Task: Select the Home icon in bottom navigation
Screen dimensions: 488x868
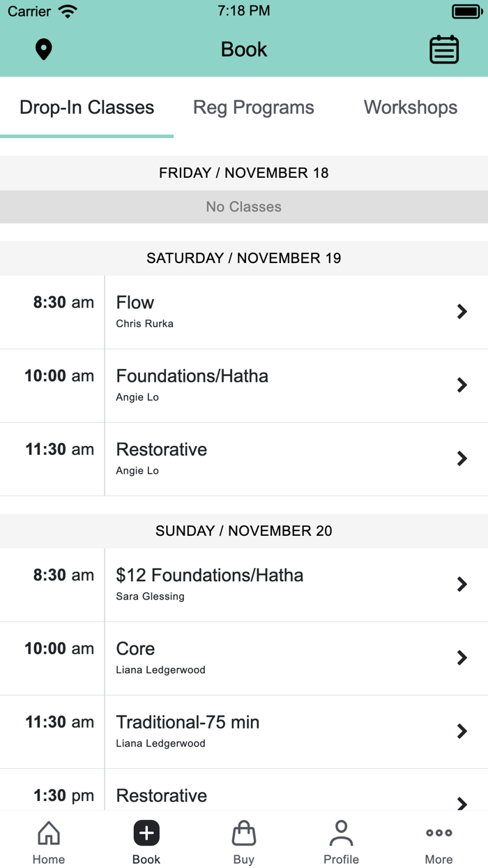Action: coord(48,833)
